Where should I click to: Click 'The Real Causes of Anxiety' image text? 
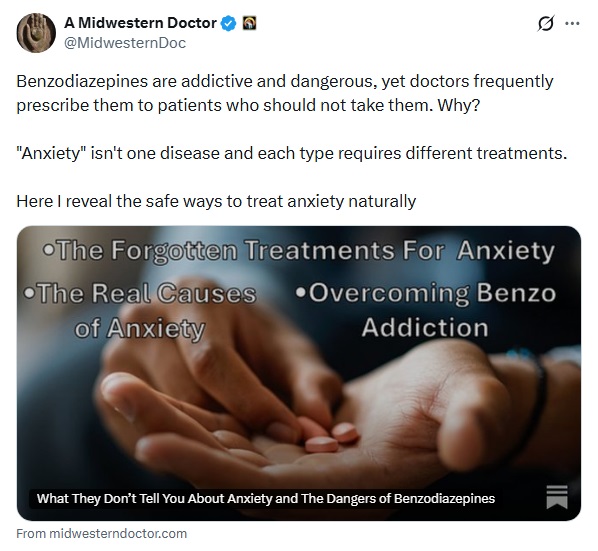(x=140, y=310)
